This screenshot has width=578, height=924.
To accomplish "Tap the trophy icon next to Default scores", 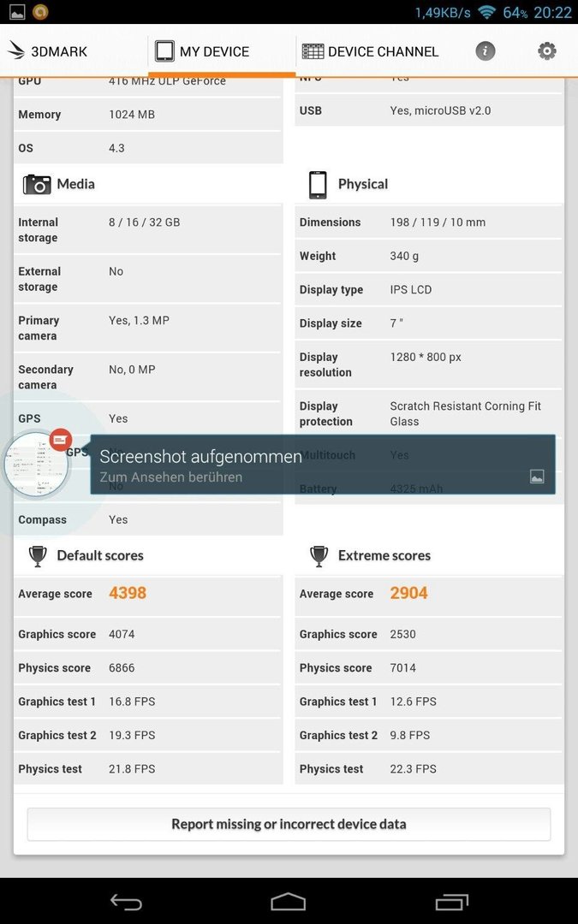I will coord(38,556).
